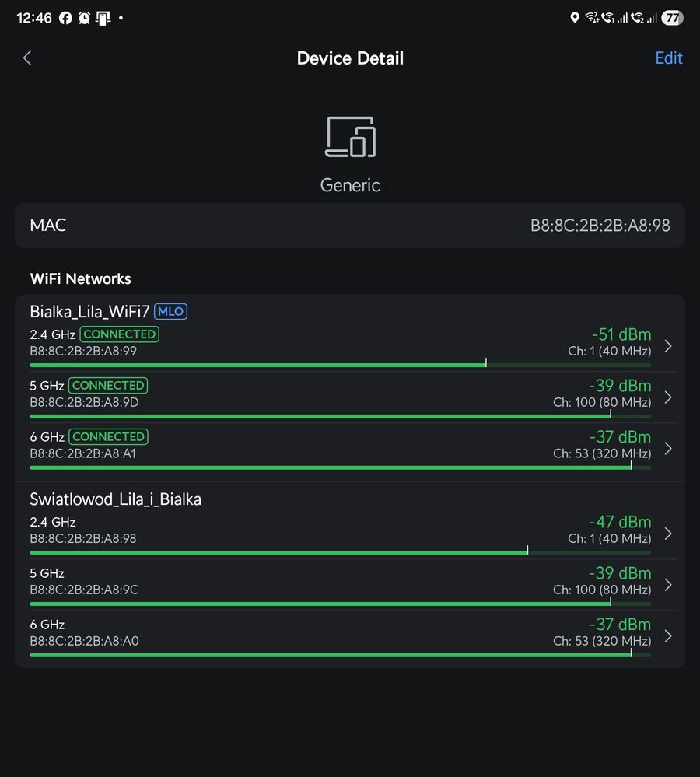Tap the Facebook notification icon in status bar
This screenshot has height=777, width=700.
tap(65, 18)
